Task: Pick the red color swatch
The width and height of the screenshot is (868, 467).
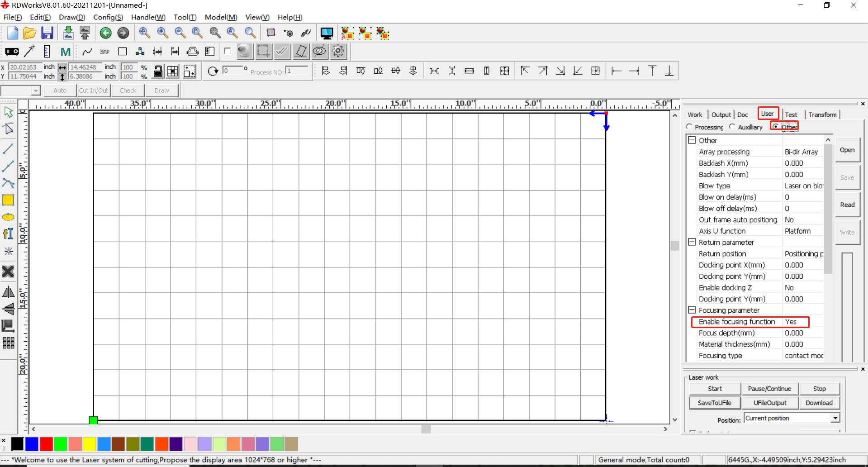Action: coord(46,444)
